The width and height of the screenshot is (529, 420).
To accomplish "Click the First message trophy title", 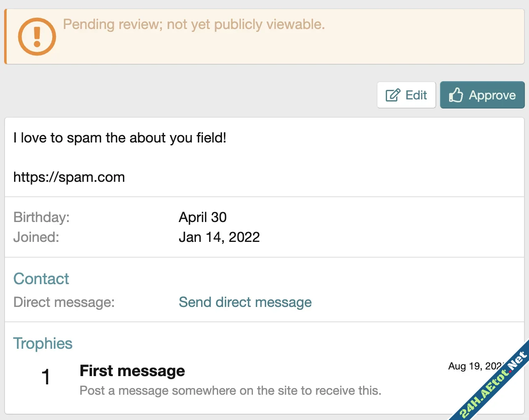I will point(132,371).
